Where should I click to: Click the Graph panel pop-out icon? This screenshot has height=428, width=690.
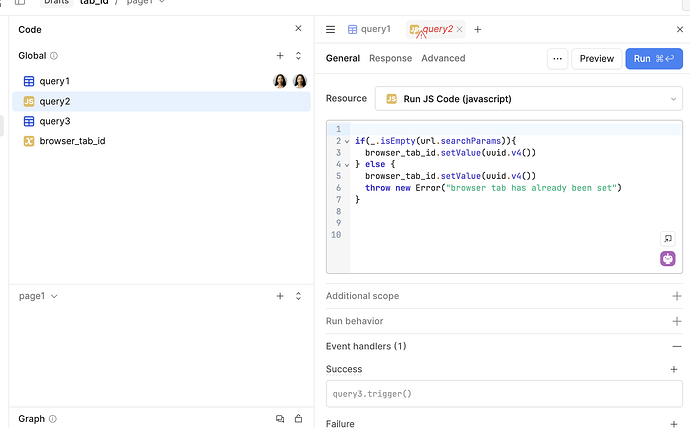(x=280, y=419)
